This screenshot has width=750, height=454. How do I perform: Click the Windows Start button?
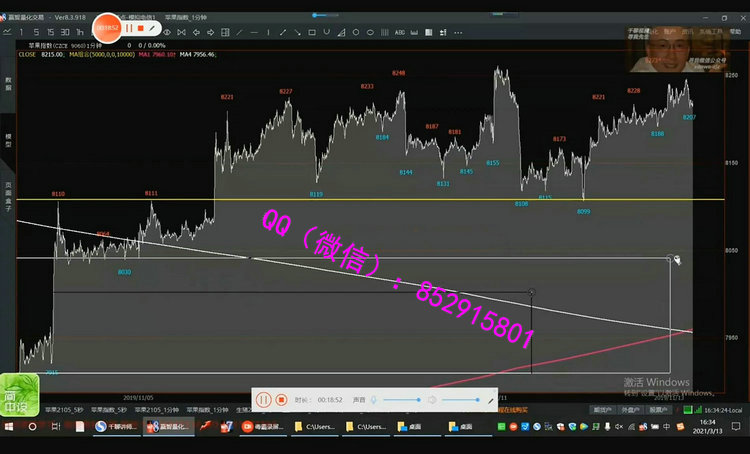point(10,426)
